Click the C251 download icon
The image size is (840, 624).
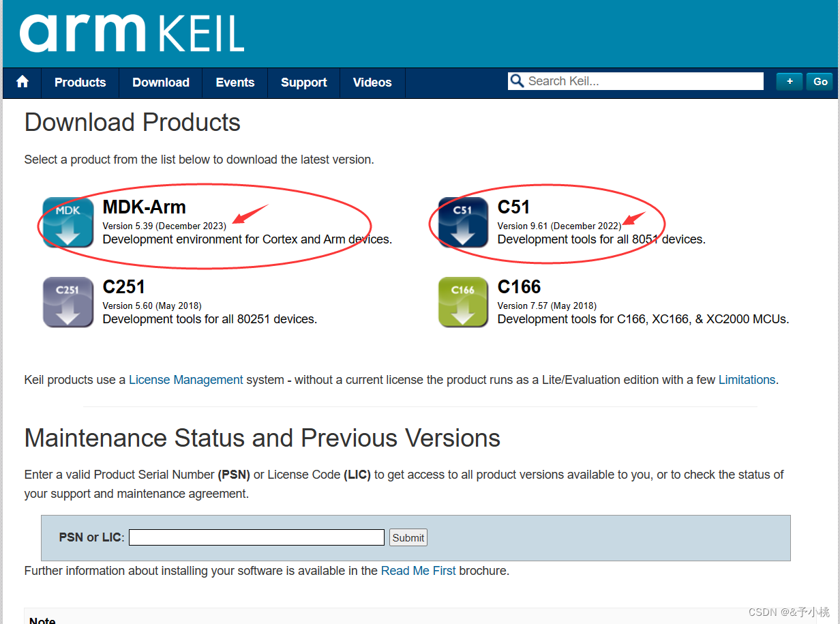coord(67,302)
